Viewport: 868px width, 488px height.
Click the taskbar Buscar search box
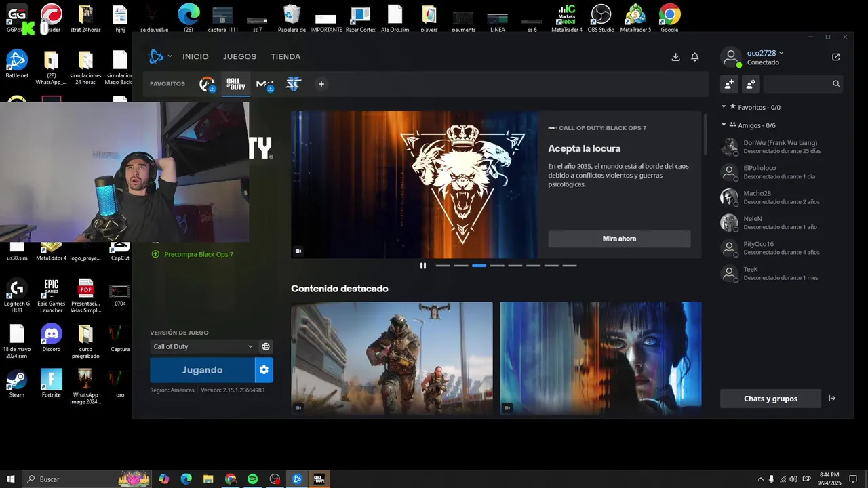tap(87, 479)
